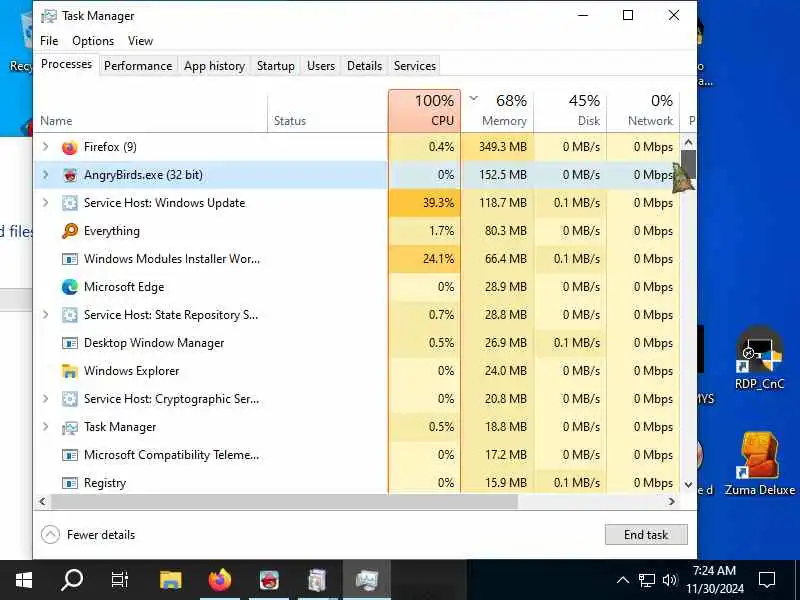Open the File menu
Screen dimensions: 800x600
pos(49,41)
